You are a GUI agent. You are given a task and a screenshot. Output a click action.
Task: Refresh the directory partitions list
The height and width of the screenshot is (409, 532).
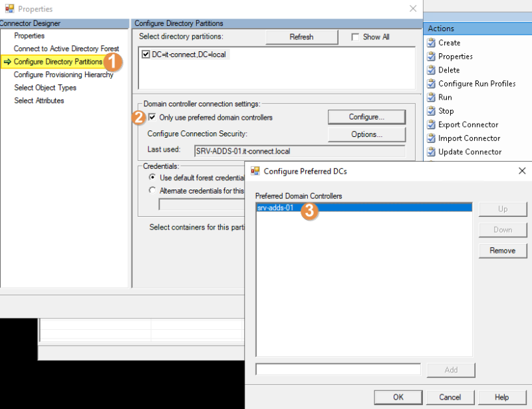(301, 37)
